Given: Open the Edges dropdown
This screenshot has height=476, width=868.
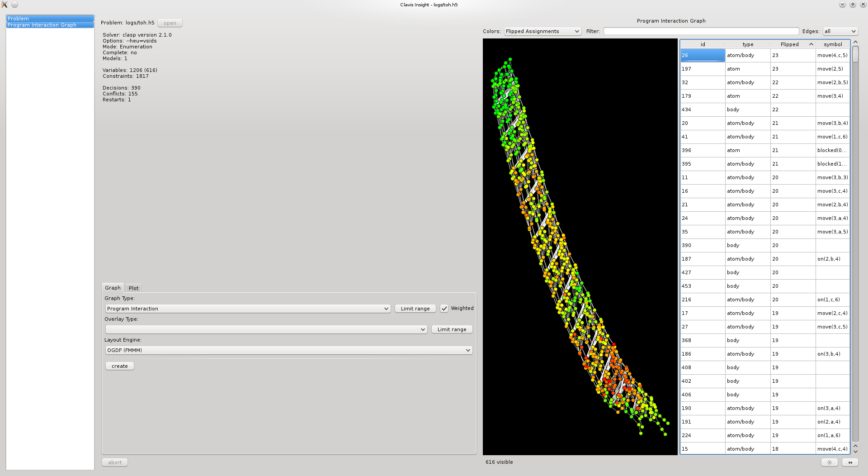Looking at the screenshot, I should click(x=840, y=31).
